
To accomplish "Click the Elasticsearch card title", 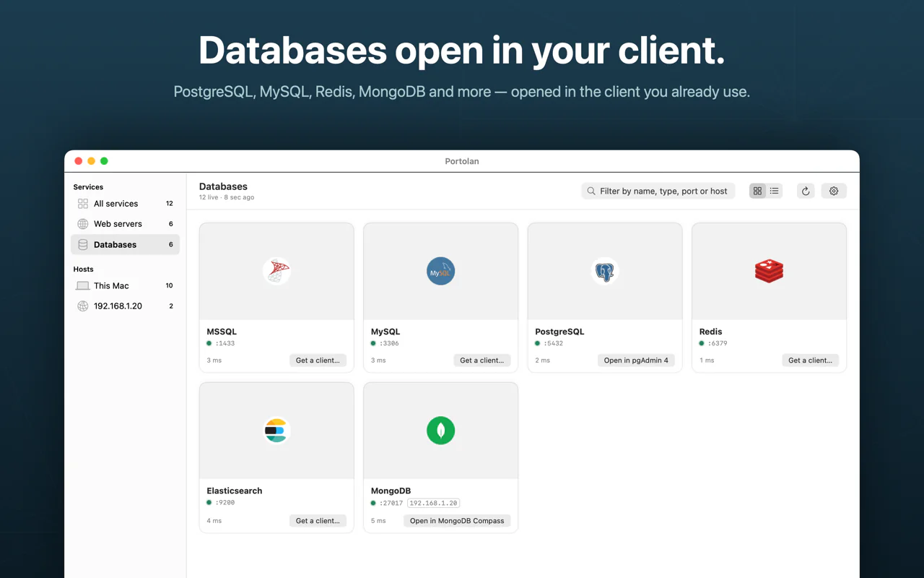I will [x=235, y=491].
